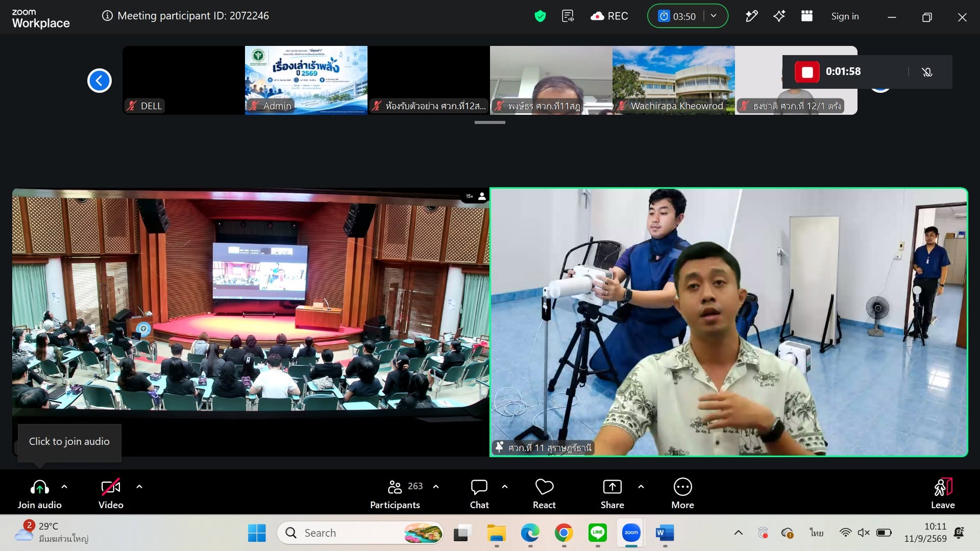Open the gallery view layout icon
Image resolution: width=980 pixels, height=551 pixels.
point(807,16)
